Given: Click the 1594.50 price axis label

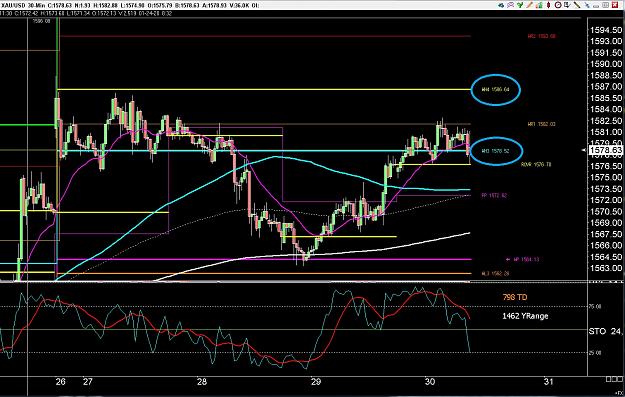Looking at the screenshot, I should [606, 30].
